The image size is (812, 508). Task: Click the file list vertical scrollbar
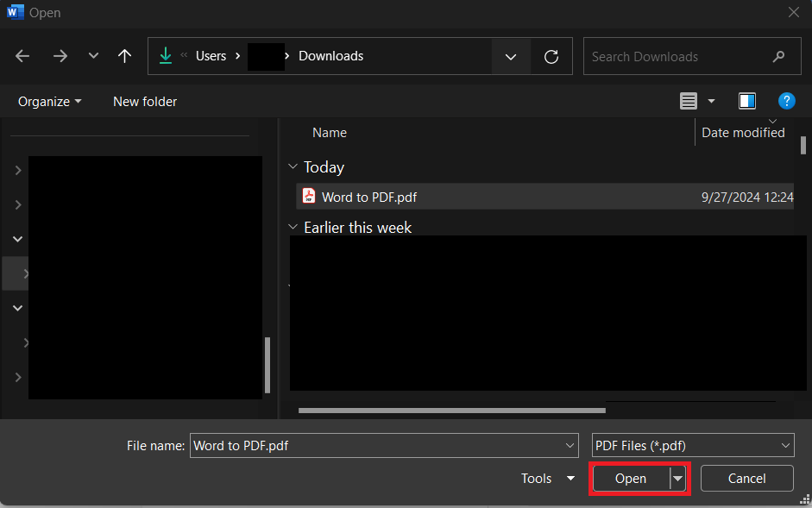click(x=803, y=146)
